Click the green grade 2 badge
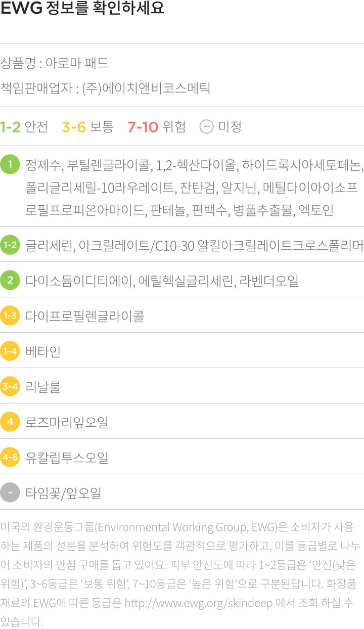This screenshot has width=364, height=629. tap(10, 280)
